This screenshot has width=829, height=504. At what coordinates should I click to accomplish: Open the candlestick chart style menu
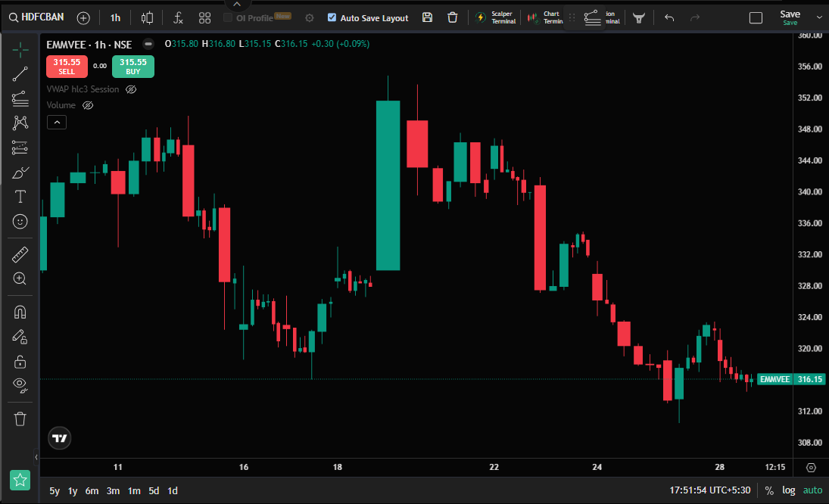pos(147,18)
